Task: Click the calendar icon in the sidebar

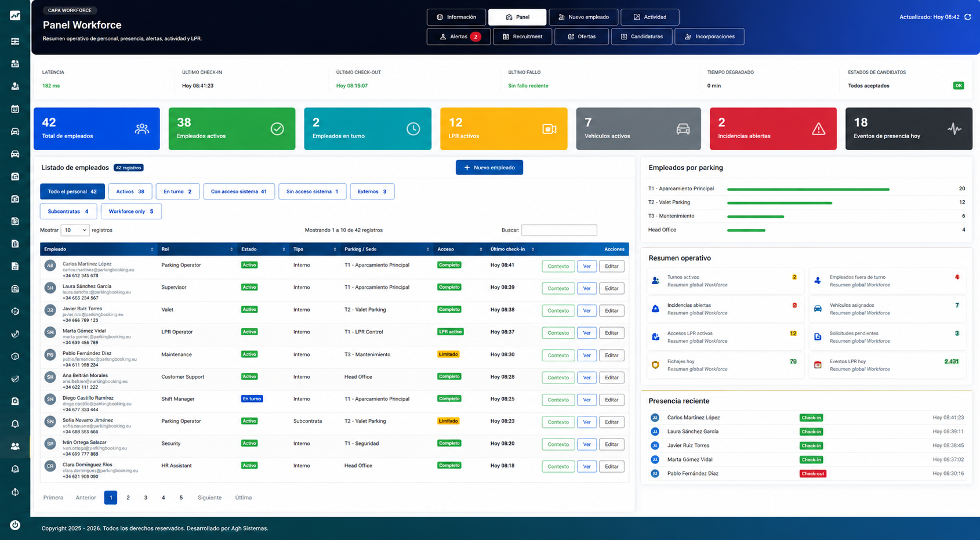Action: pos(15,109)
